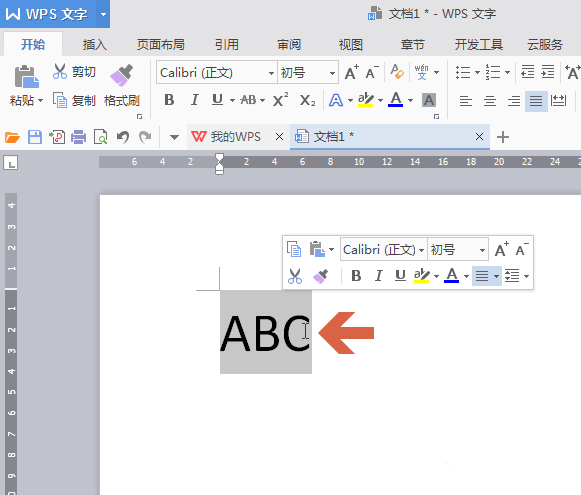This screenshot has width=581, height=495.
Task: Click the undo arrow icon
Action: (x=123, y=137)
